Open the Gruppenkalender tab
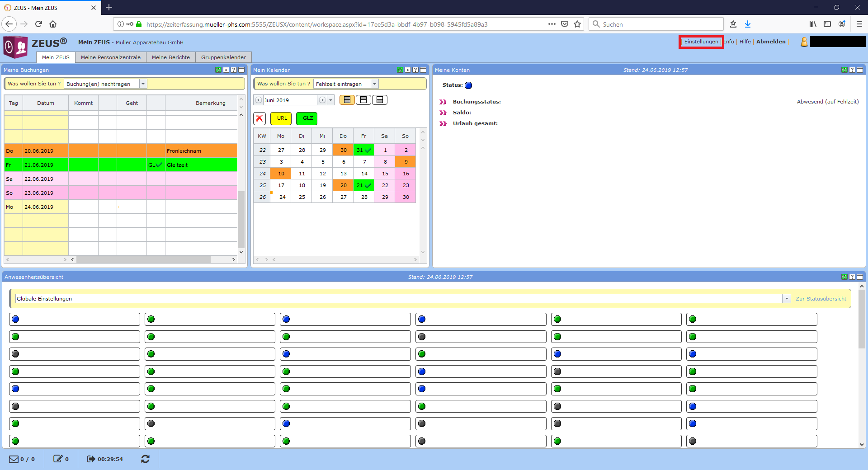Viewport: 868px width, 470px height. tap(223, 57)
